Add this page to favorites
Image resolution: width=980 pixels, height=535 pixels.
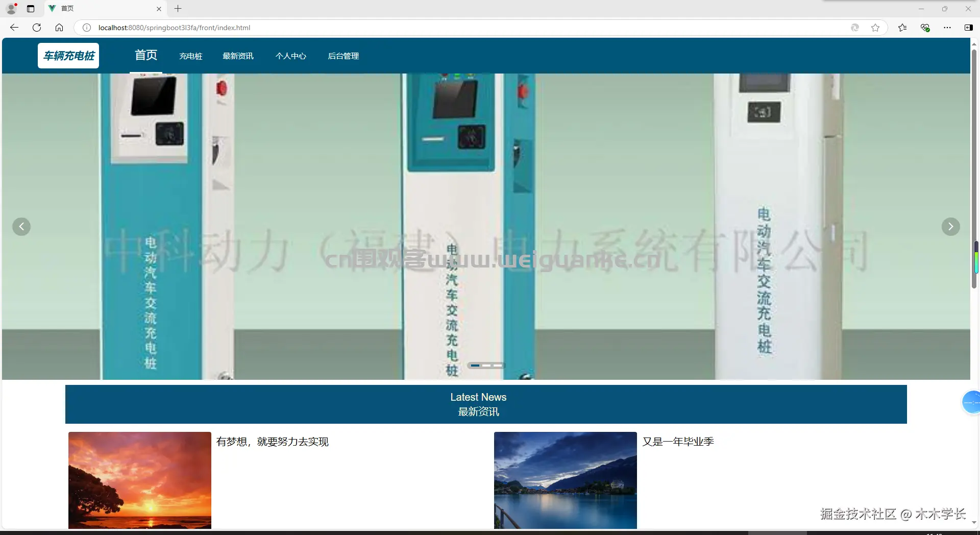[875, 28]
